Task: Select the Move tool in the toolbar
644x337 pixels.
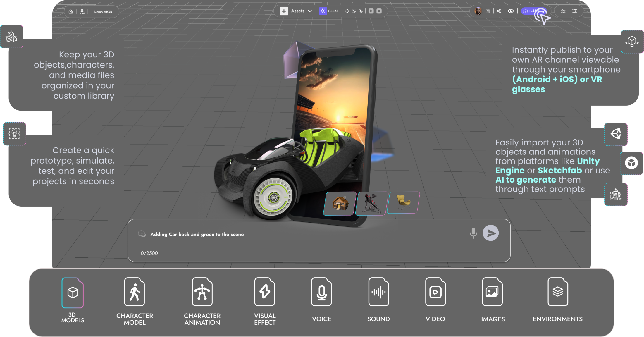Action: coord(347,11)
